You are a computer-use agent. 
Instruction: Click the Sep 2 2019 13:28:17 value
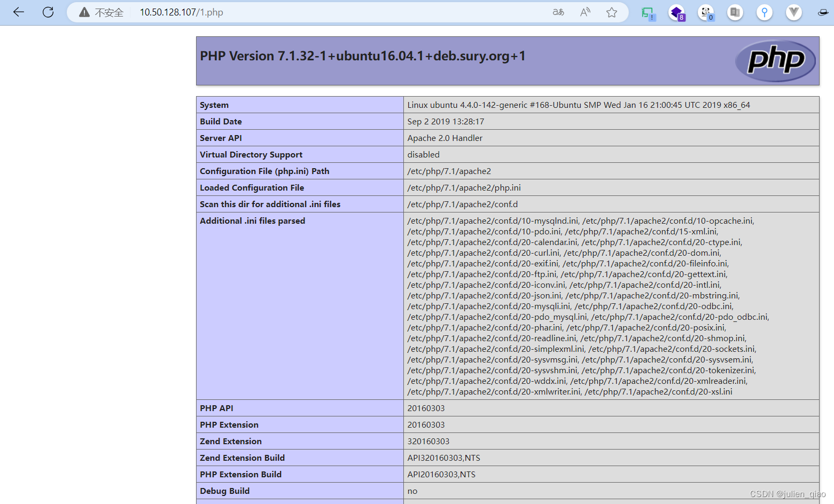tap(446, 122)
